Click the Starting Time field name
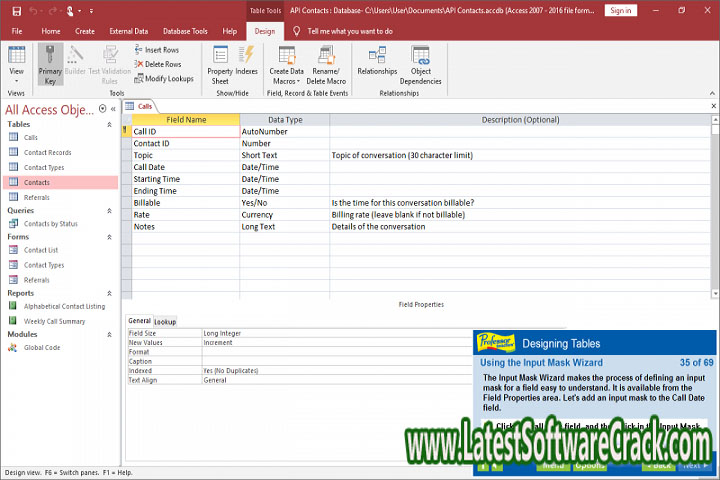This screenshot has height=480, width=720. [x=186, y=179]
